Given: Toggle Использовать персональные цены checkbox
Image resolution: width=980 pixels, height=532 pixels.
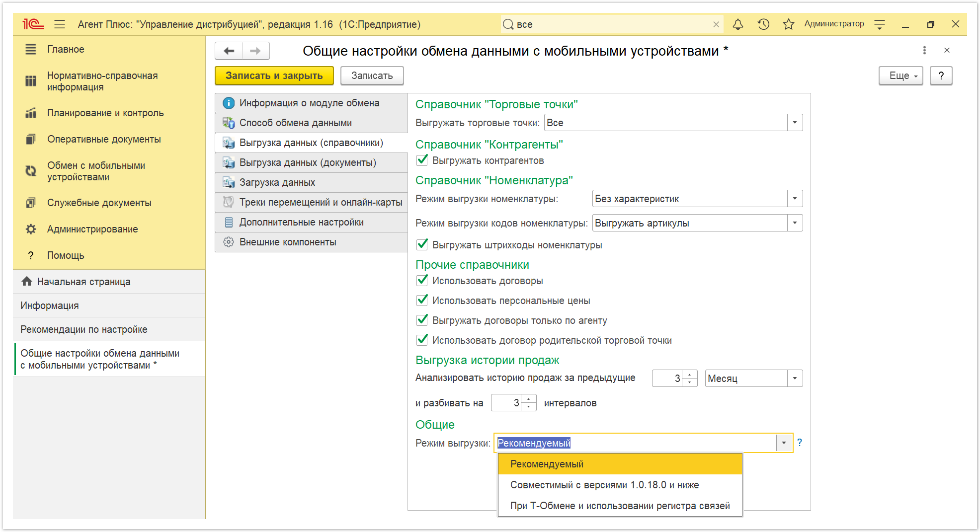Looking at the screenshot, I should click(x=422, y=300).
